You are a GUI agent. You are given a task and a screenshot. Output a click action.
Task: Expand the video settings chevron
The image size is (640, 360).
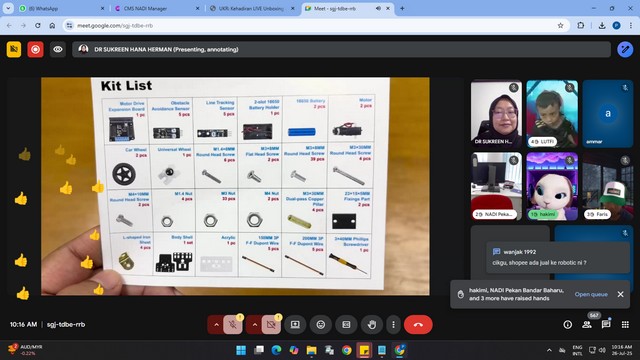pos(255,325)
